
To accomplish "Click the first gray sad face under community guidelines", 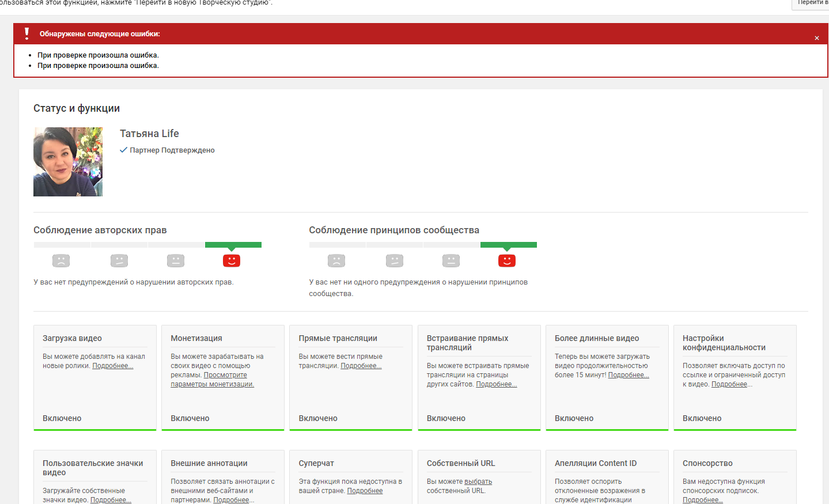I will click(336, 260).
